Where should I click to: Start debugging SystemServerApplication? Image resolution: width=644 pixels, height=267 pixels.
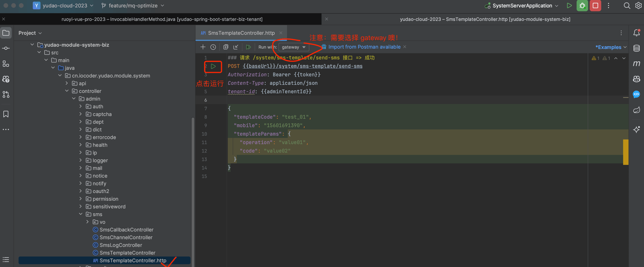[x=582, y=6]
